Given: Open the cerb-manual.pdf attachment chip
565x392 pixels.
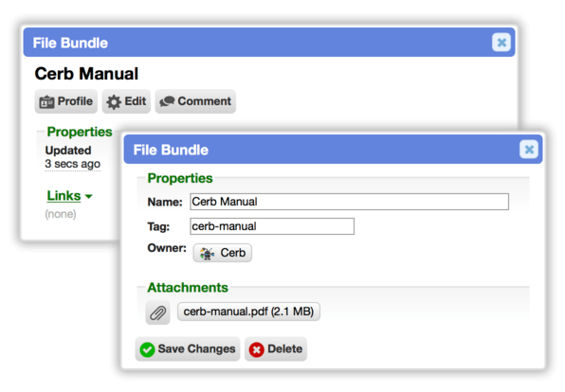Looking at the screenshot, I should pyautogui.click(x=248, y=312).
